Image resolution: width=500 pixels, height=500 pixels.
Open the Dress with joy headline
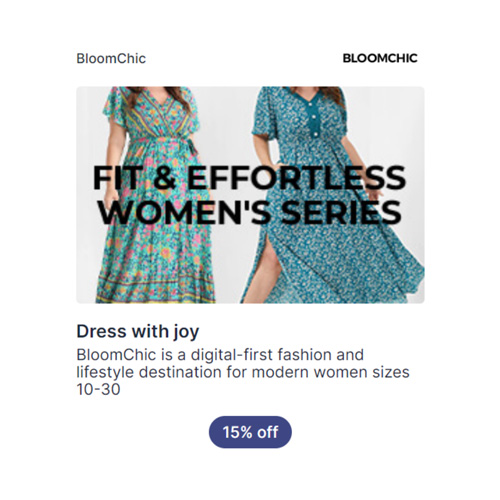click(x=138, y=332)
